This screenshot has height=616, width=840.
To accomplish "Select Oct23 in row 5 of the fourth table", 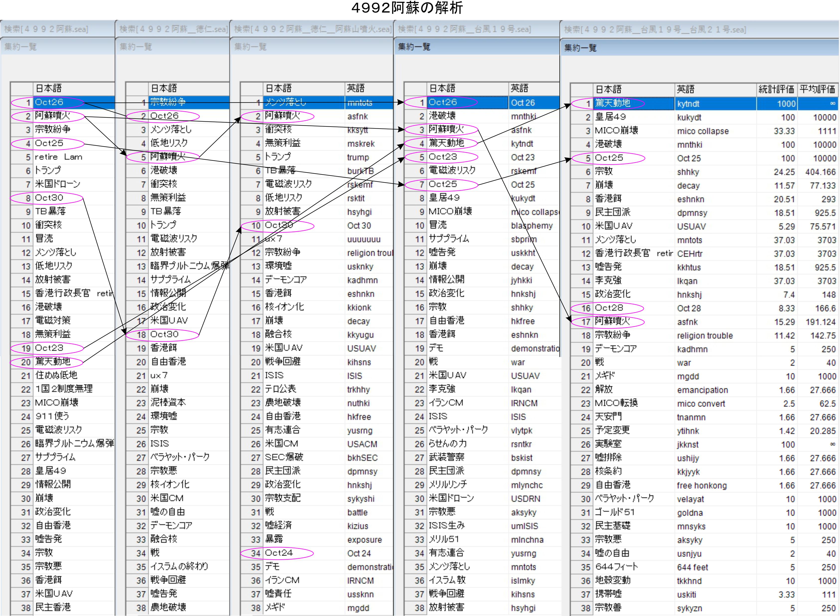I will coord(442,157).
